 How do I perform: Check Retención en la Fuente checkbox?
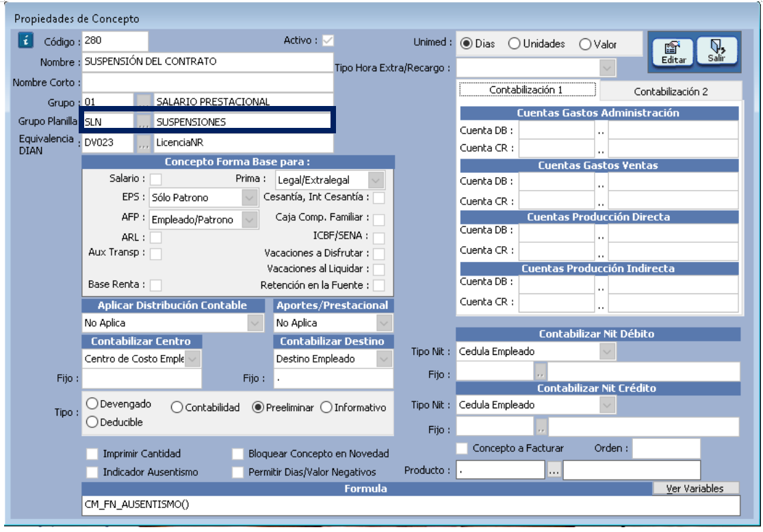coord(378,285)
